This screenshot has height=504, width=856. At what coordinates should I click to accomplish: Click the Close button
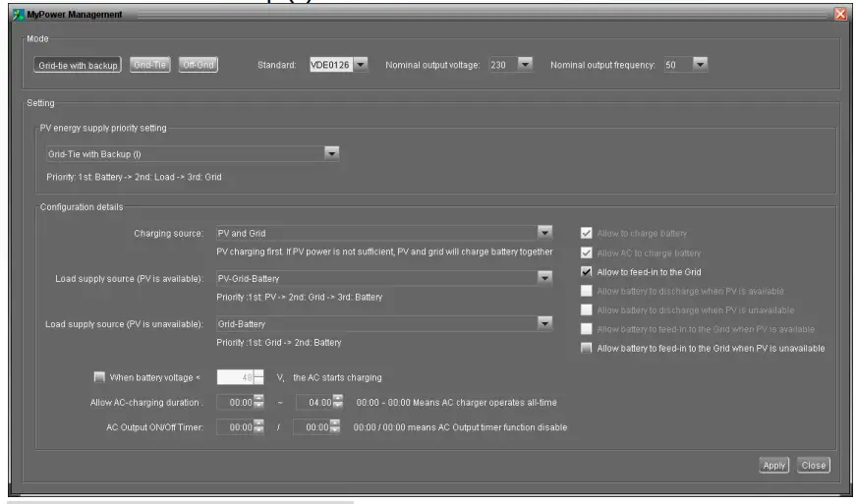814,466
